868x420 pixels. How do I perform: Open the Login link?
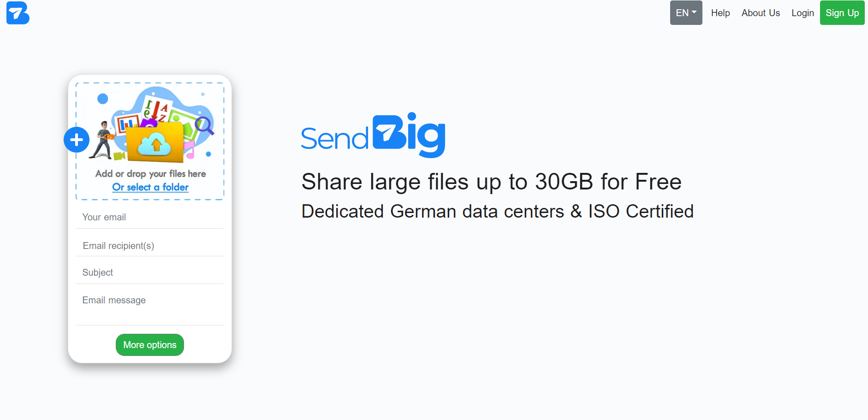(803, 13)
